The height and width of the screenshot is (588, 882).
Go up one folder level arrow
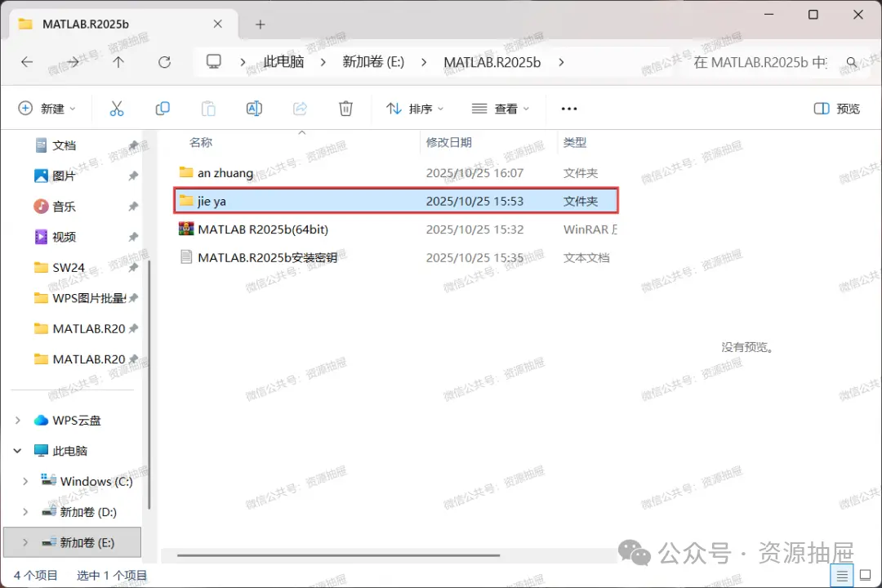click(118, 62)
